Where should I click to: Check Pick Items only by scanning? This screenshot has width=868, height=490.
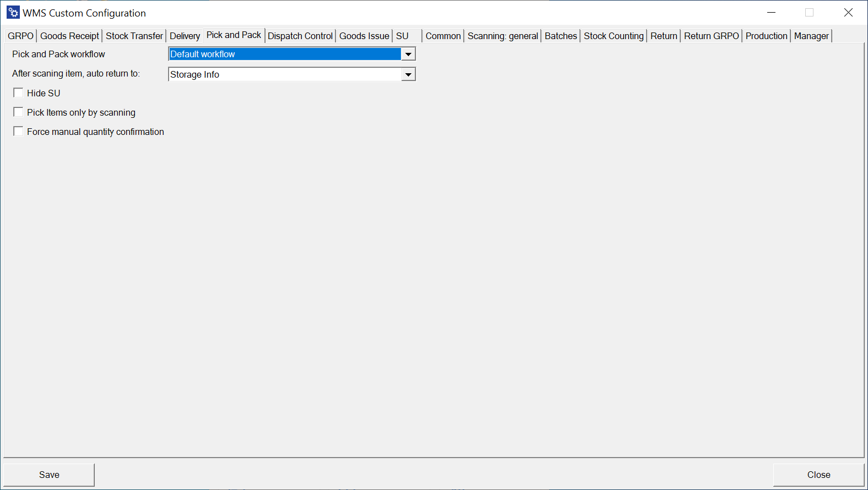pos(18,112)
